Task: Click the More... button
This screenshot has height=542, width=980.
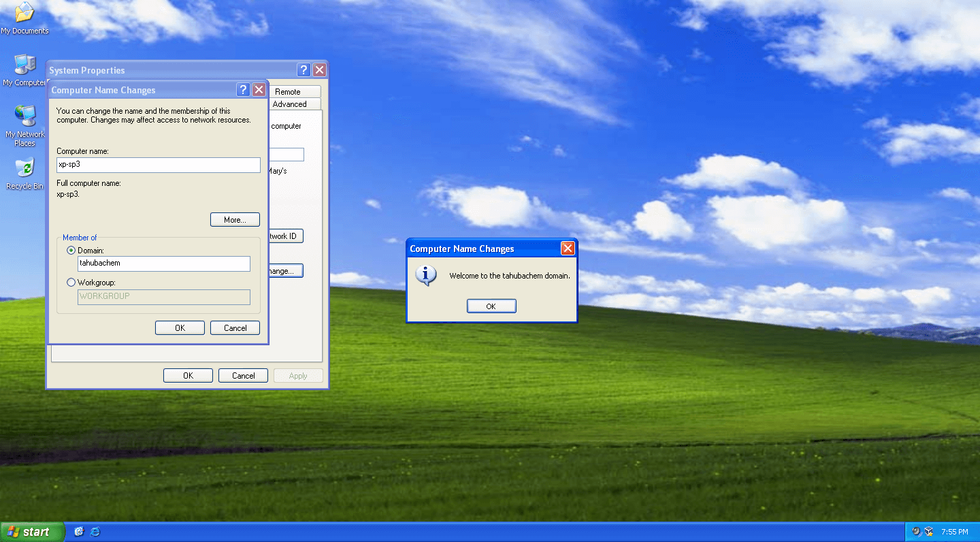Action: pos(235,220)
